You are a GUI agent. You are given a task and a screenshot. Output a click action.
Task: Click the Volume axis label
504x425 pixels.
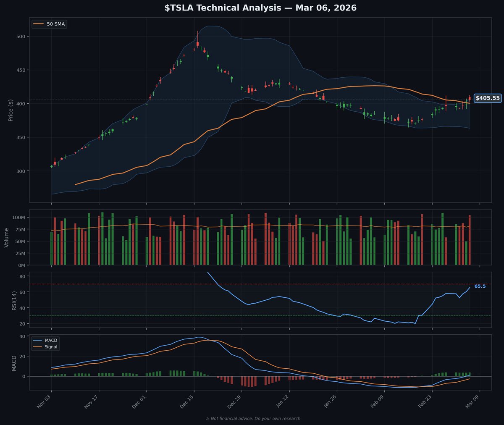point(7,238)
